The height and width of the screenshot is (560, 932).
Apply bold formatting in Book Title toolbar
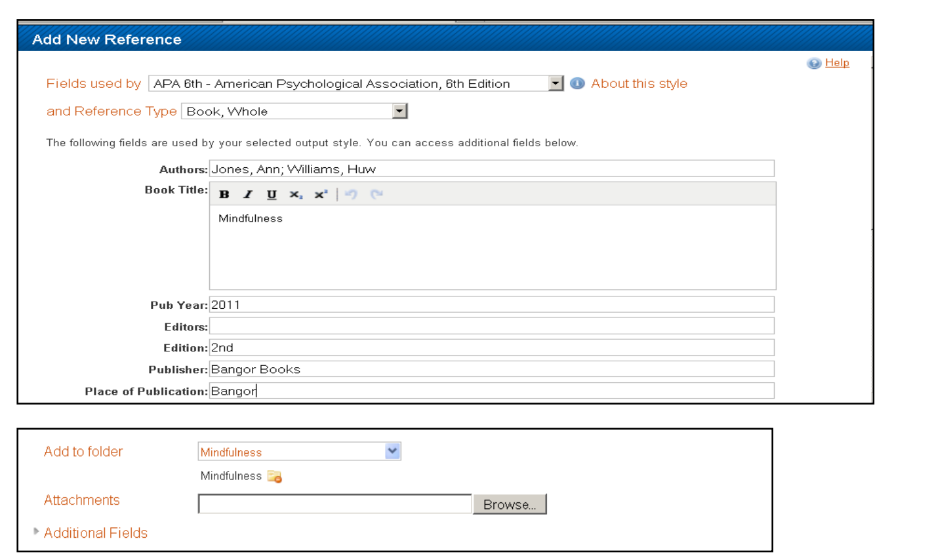coord(224,194)
